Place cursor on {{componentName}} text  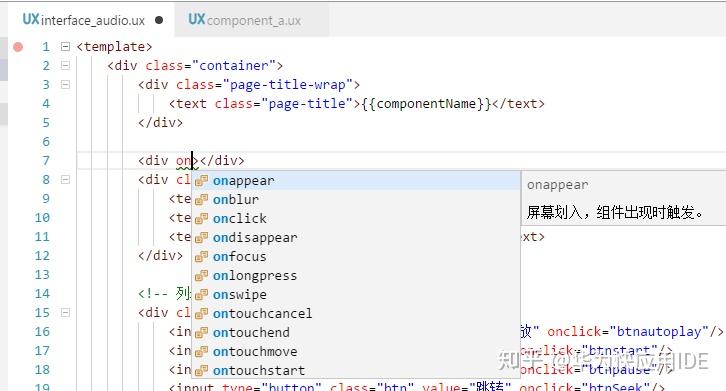pyautogui.click(x=426, y=103)
